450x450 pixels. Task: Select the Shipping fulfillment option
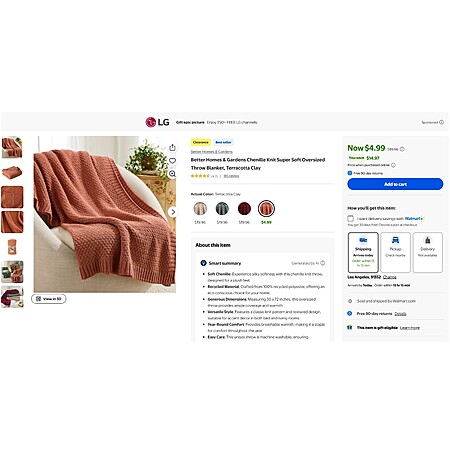(x=363, y=252)
